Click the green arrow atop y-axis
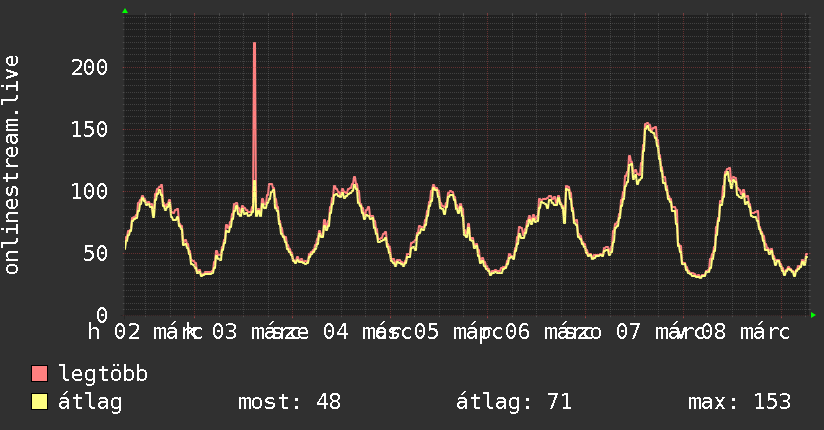Image resolution: width=824 pixels, height=430 pixels. pyautogui.click(x=125, y=11)
